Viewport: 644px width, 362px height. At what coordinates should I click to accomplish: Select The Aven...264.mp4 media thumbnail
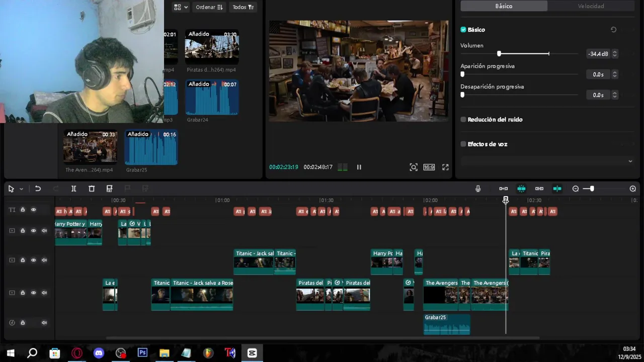pos(90,147)
